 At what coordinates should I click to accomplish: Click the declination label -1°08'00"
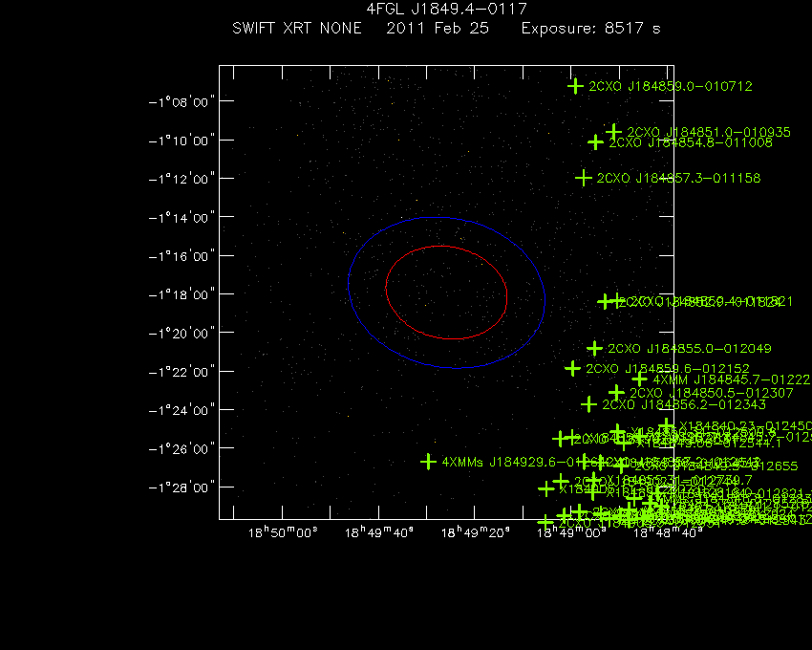(182, 101)
